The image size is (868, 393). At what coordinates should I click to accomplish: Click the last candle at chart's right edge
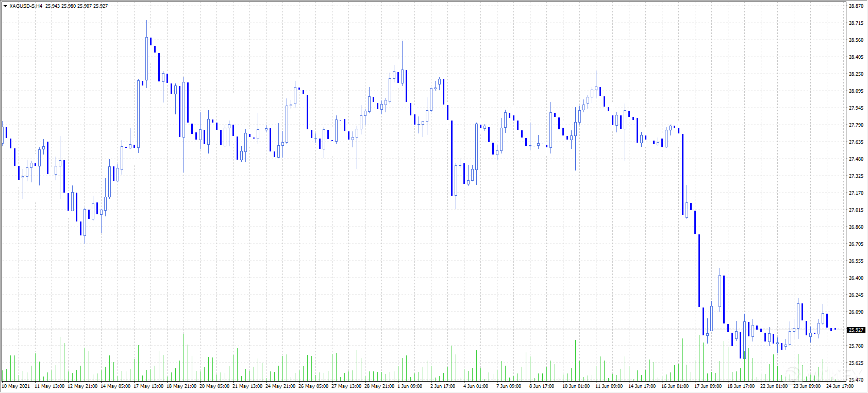click(835, 329)
